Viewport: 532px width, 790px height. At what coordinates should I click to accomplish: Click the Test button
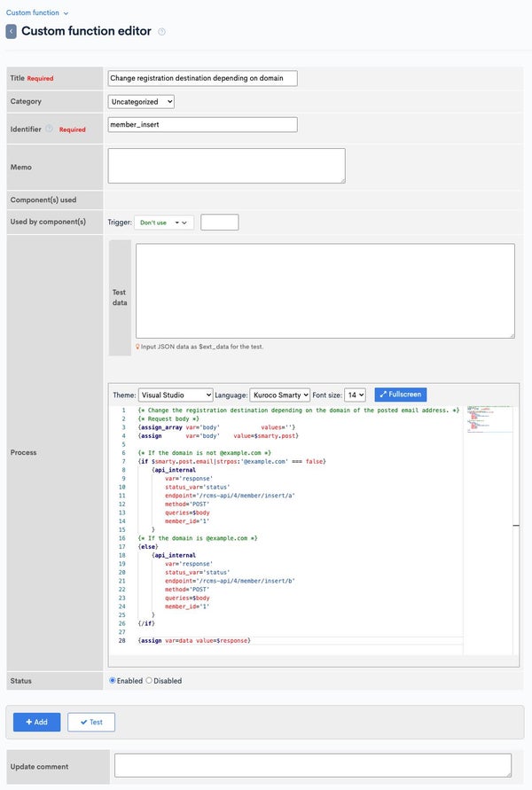coord(91,722)
